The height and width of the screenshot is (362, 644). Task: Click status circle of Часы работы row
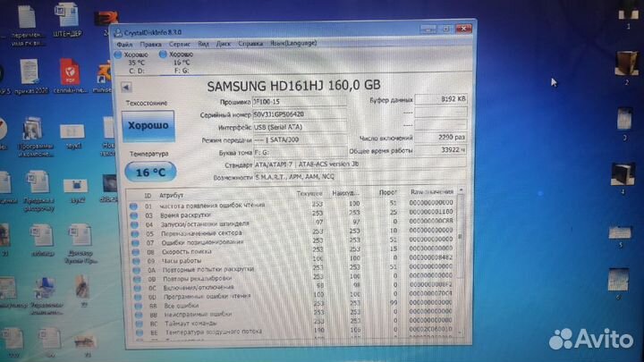136,261
